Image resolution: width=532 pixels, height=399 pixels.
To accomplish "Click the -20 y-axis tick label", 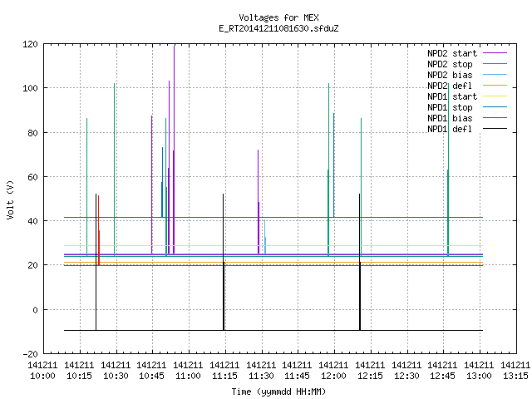I will tap(30, 354).
